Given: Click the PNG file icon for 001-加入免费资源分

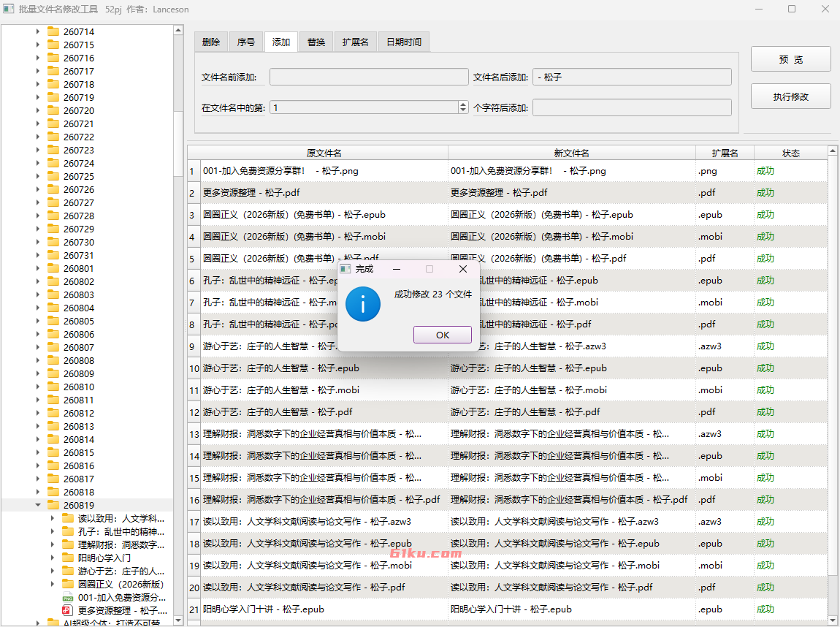Looking at the screenshot, I should [x=67, y=598].
